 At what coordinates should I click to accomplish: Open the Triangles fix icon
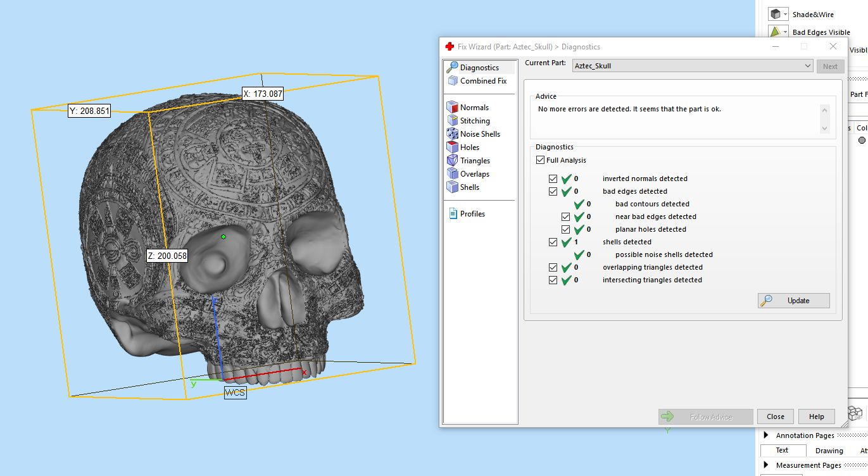(452, 161)
